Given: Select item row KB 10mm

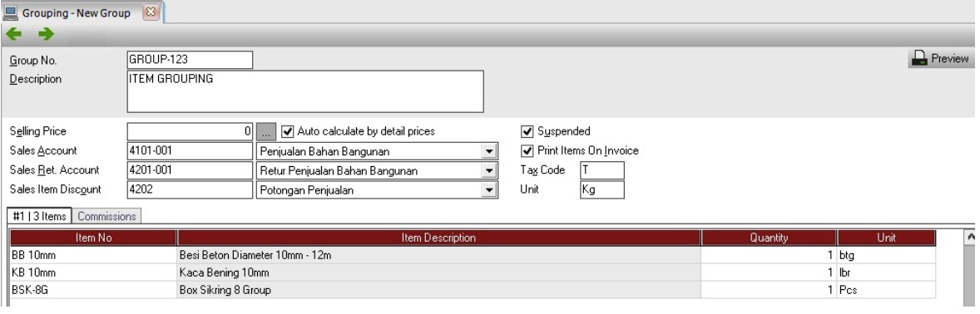Looking at the screenshot, I should point(94,272).
